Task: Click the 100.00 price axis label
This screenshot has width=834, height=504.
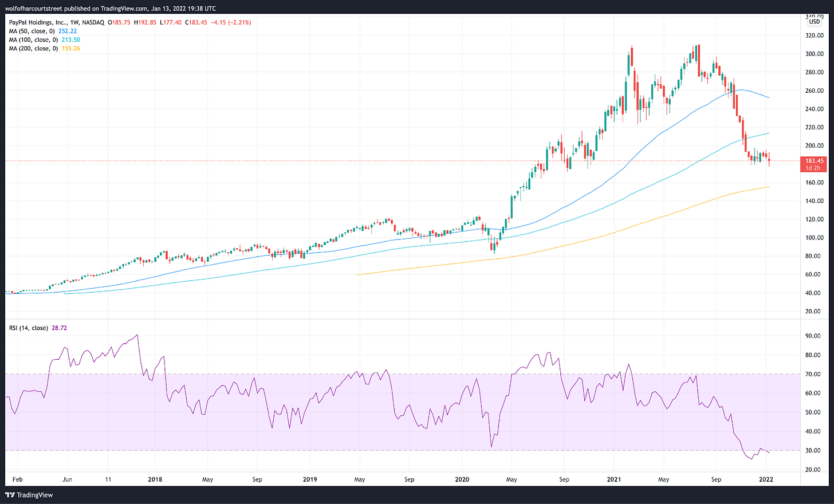Action: 814,238
